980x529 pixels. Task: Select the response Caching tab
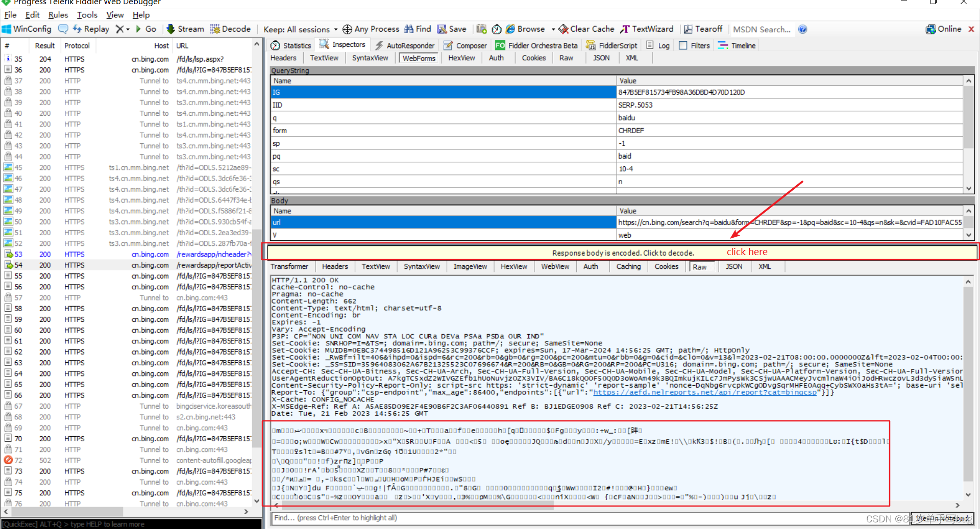[x=628, y=266]
